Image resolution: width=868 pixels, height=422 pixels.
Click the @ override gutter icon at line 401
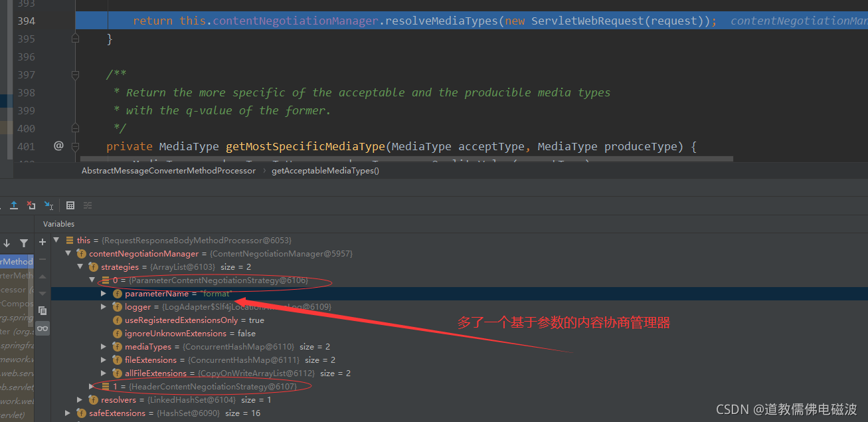[x=58, y=146]
